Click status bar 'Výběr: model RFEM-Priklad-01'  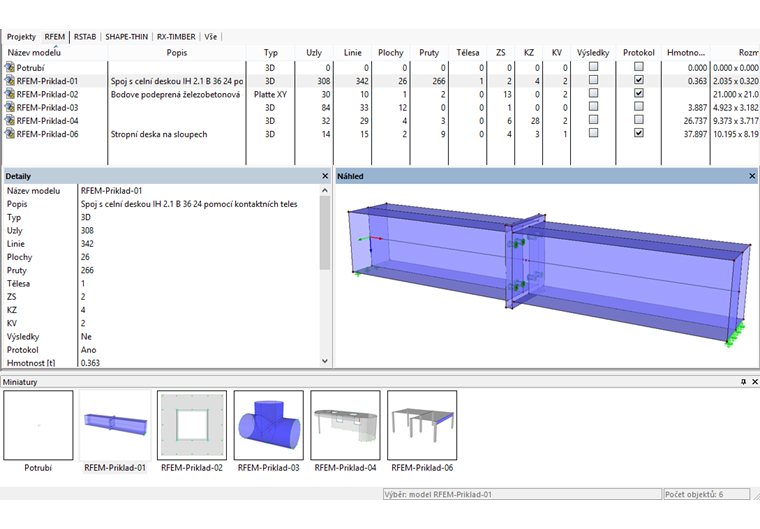[522, 494]
